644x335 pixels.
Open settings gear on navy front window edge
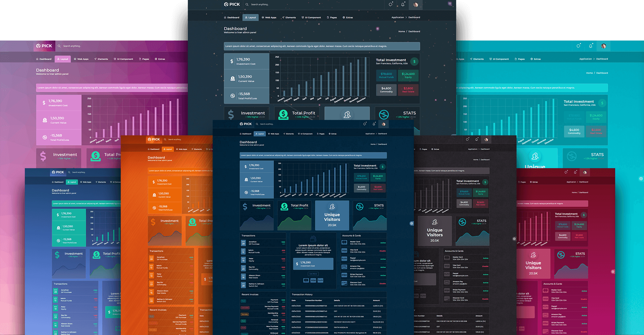[x=412, y=223]
